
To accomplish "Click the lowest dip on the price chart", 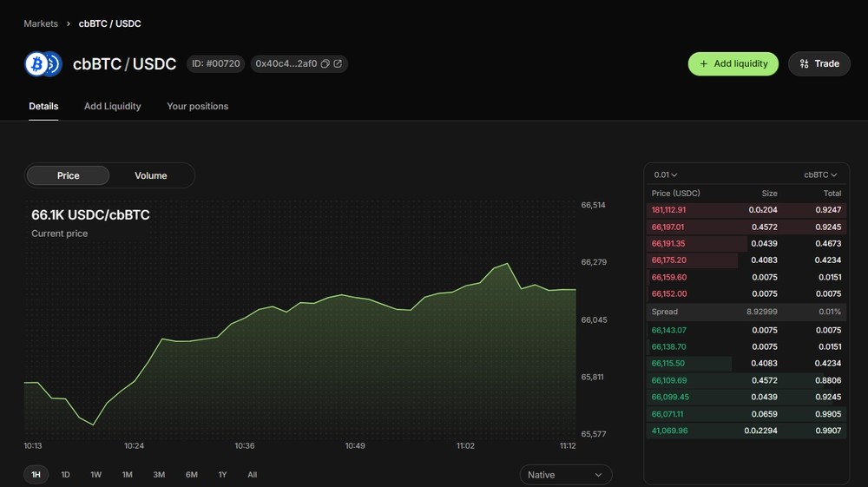I will coord(93,424).
